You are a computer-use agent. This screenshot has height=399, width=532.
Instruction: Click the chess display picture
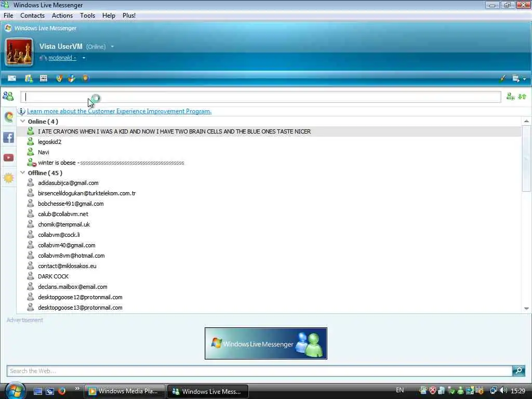pyautogui.click(x=19, y=52)
